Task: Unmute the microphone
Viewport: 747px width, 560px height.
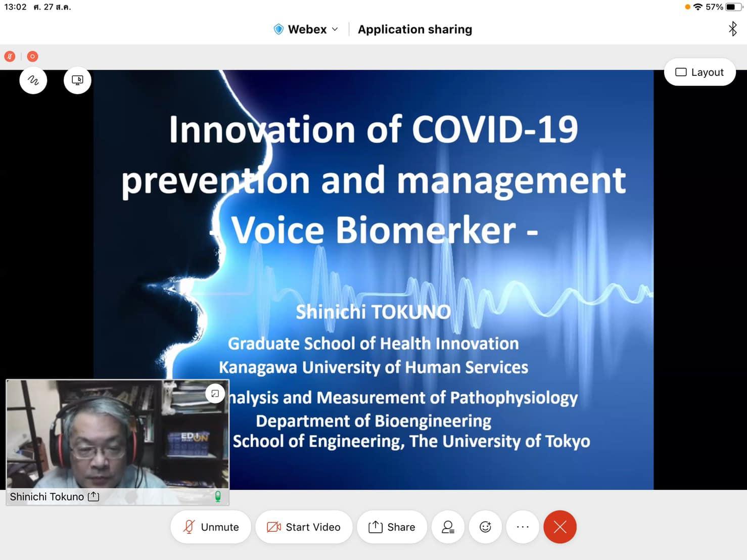Action: pyautogui.click(x=211, y=527)
